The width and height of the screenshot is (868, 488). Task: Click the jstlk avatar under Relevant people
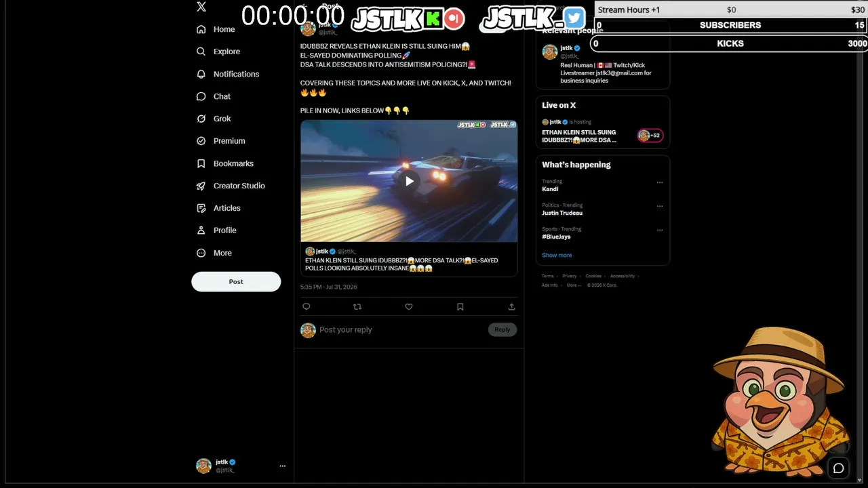pos(550,52)
